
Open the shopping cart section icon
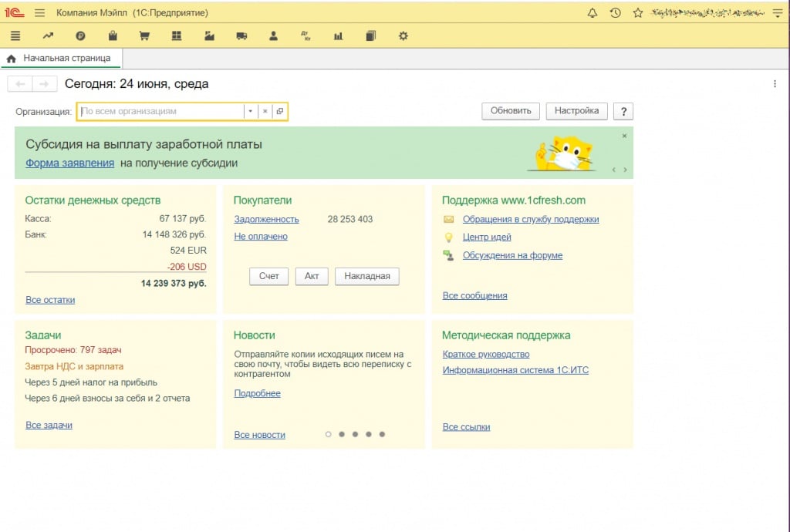(x=144, y=36)
